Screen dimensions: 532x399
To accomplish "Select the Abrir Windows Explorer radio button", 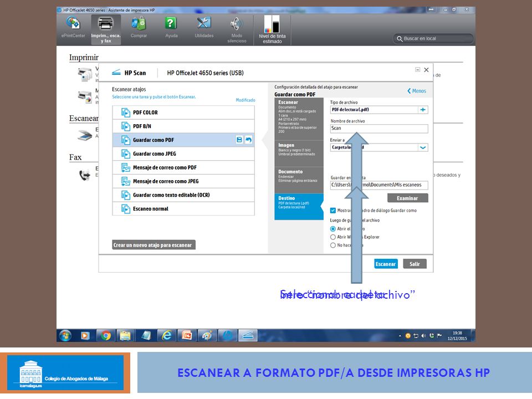I will pos(333,237).
